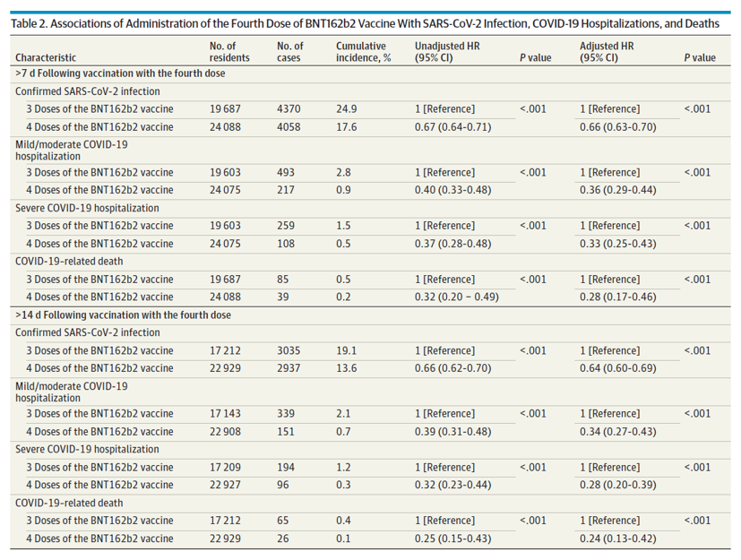Image resolution: width=741 pixels, height=560 pixels.
Task: Select the cumulative incidence value "1.2"
Action: coord(343,468)
